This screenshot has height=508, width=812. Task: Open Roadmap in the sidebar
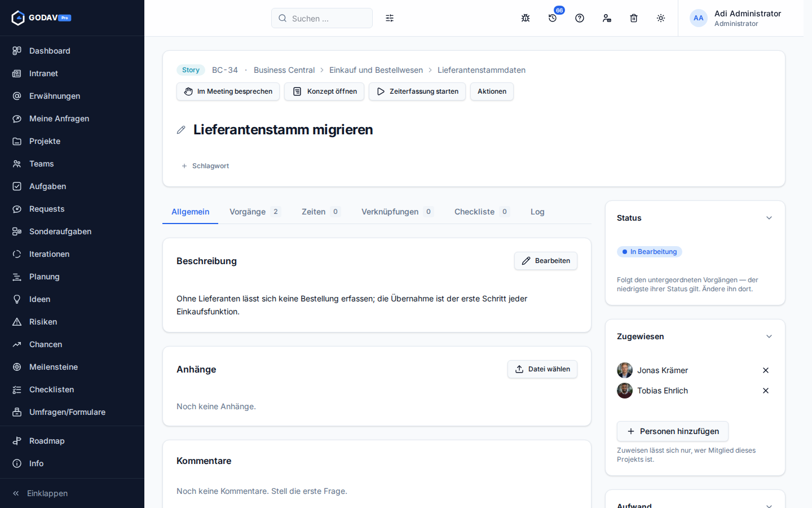(72, 441)
